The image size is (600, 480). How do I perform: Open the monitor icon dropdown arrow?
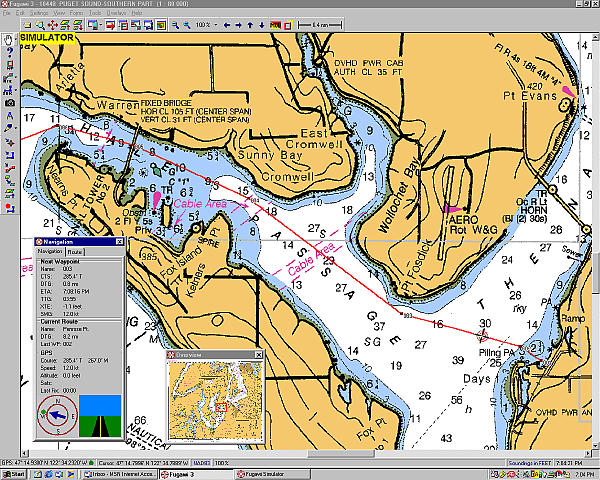101,25
